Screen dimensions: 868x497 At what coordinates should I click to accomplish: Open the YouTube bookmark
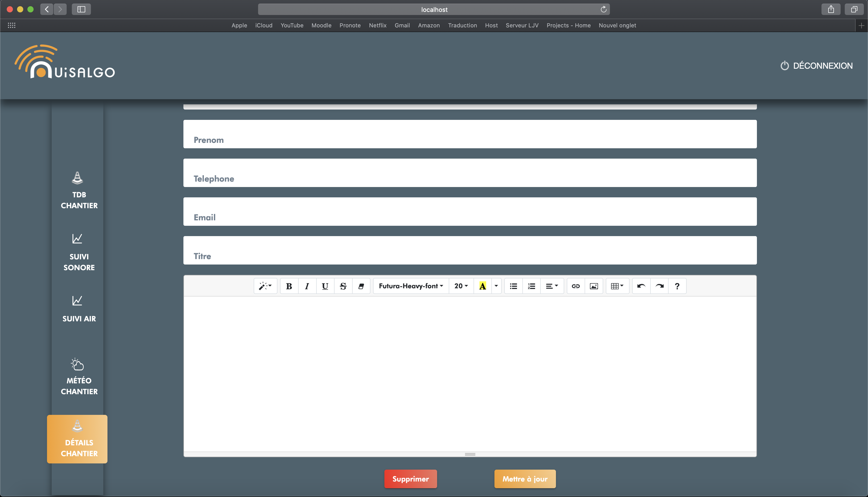pos(292,25)
